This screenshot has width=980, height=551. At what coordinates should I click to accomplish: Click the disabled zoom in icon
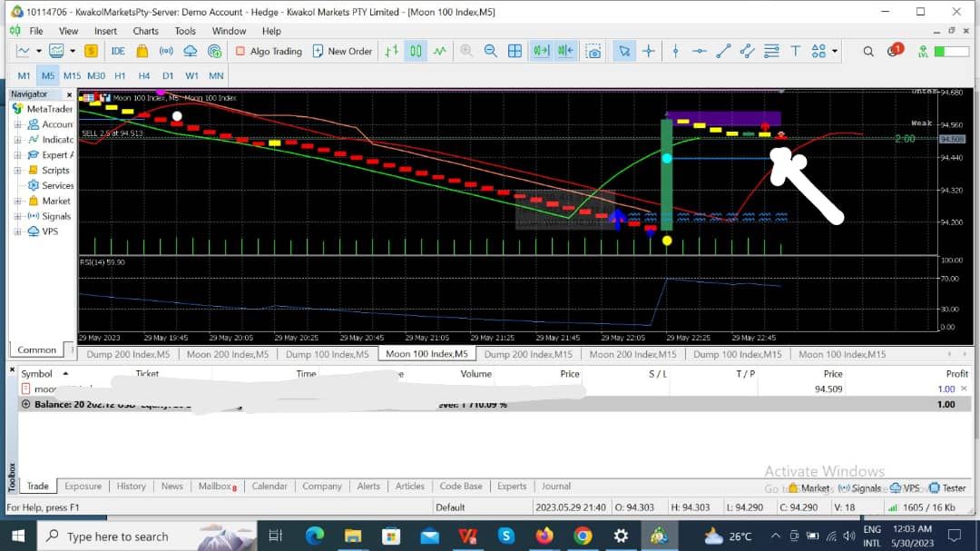(x=466, y=51)
